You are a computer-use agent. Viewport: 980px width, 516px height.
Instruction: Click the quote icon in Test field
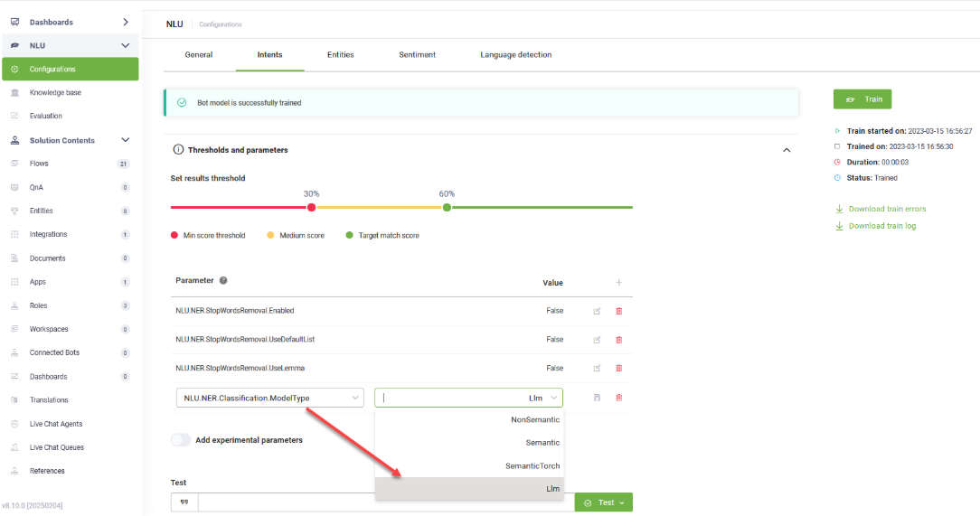coord(184,502)
